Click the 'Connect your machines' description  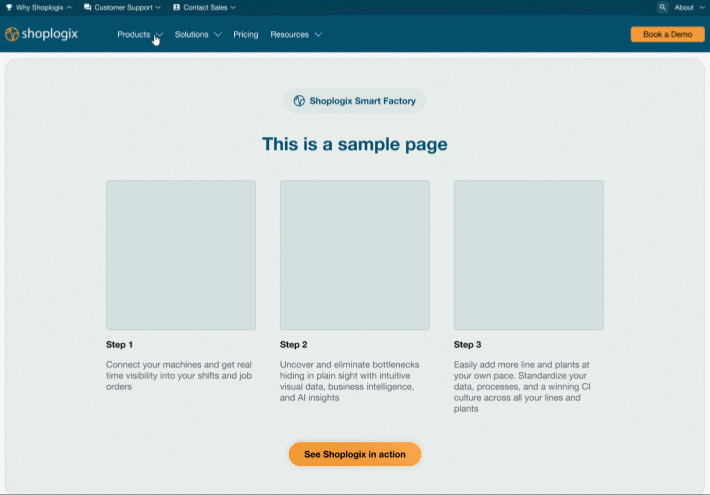179,375
